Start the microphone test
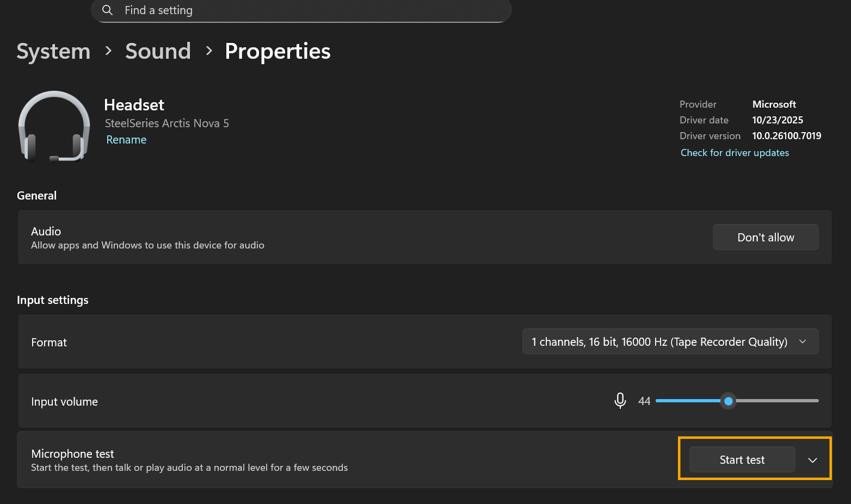 (x=742, y=460)
